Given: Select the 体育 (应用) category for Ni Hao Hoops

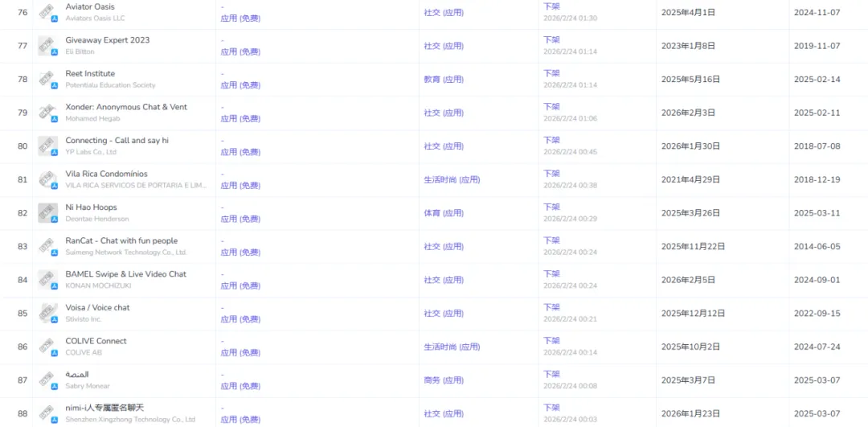Looking at the screenshot, I should pos(444,213).
